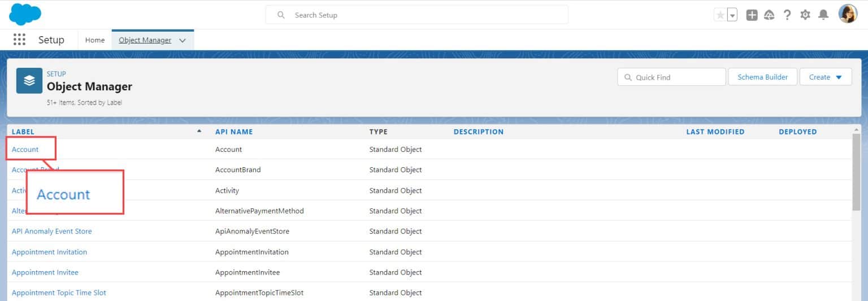
Task: Sort by the Deployed column header
Action: [x=798, y=132]
